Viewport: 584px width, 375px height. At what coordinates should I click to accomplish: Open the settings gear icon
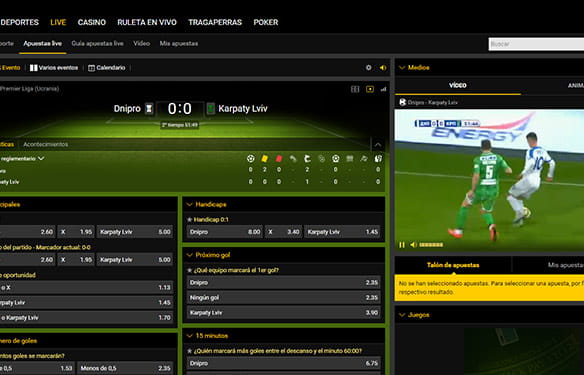368,68
